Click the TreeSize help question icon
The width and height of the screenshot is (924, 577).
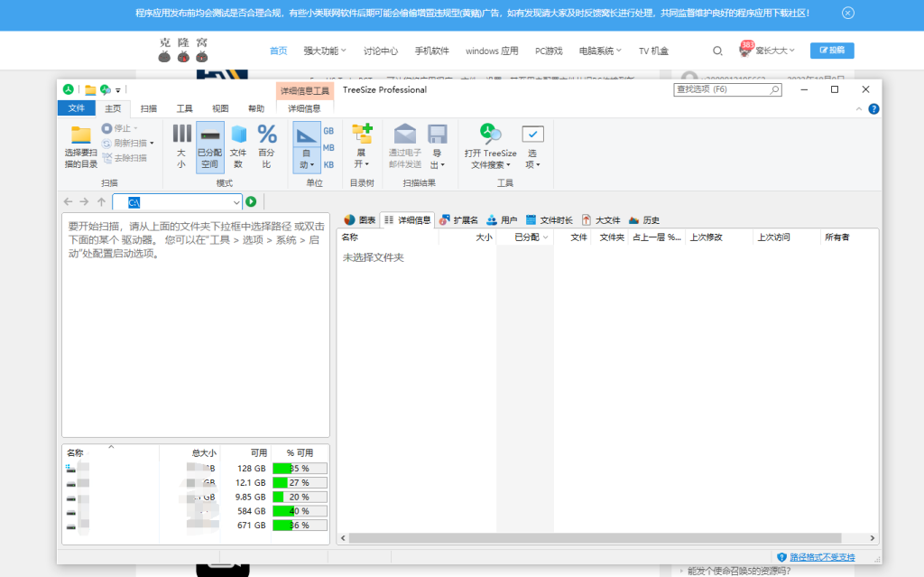point(873,109)
